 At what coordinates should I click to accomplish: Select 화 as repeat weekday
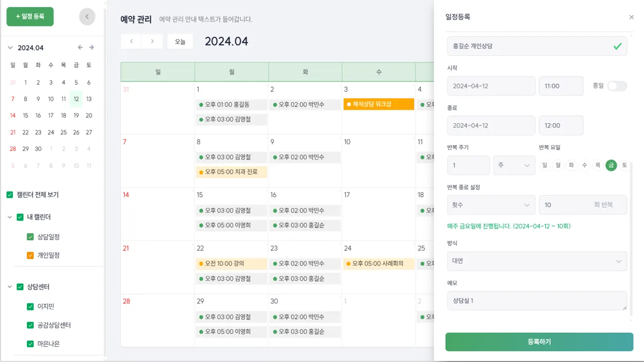[x=572, y=165]
